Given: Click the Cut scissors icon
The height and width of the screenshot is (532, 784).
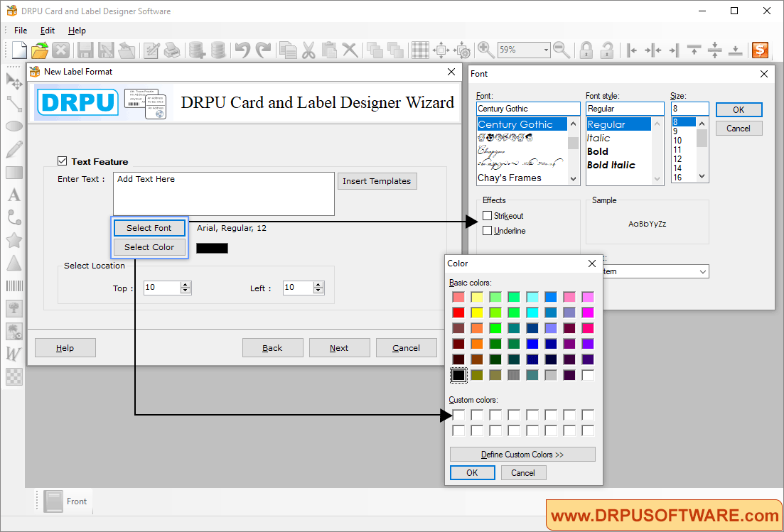Looking at the screenshot, I should 308,50.
